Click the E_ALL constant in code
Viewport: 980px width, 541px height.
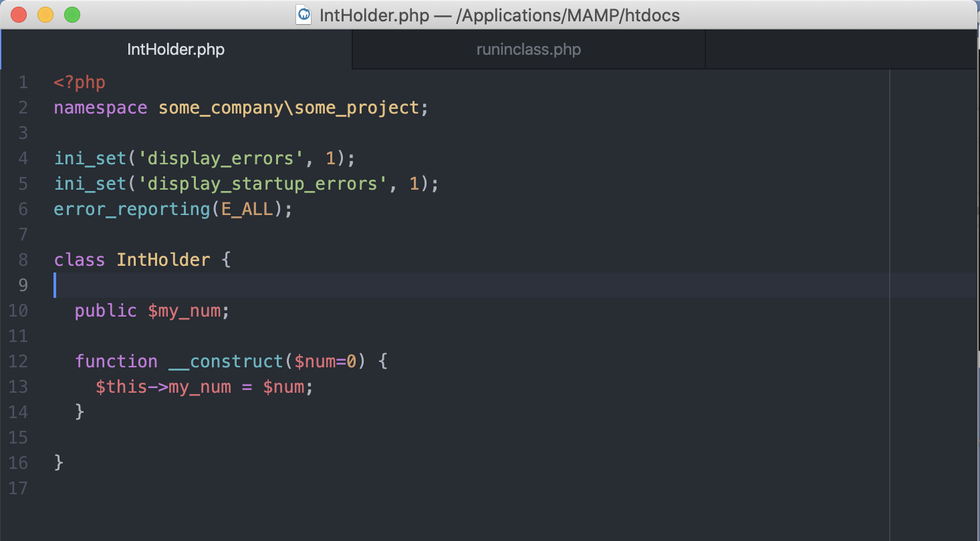coord(247,209)
